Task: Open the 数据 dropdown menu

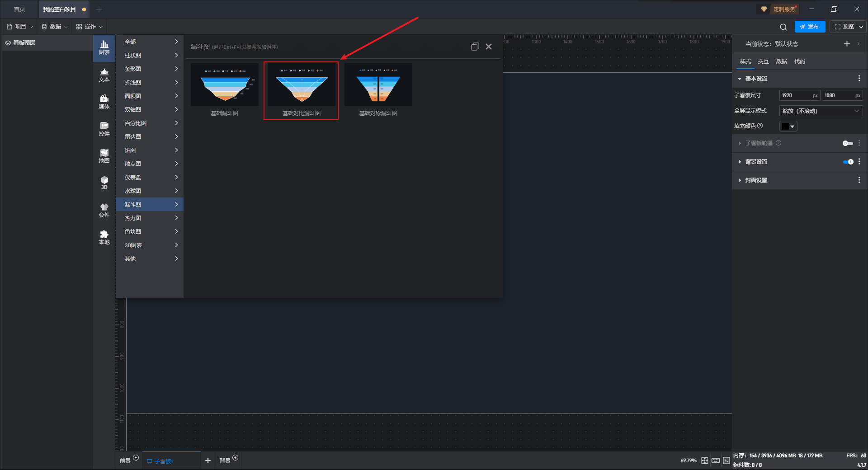Action: (x=55, y=27)
